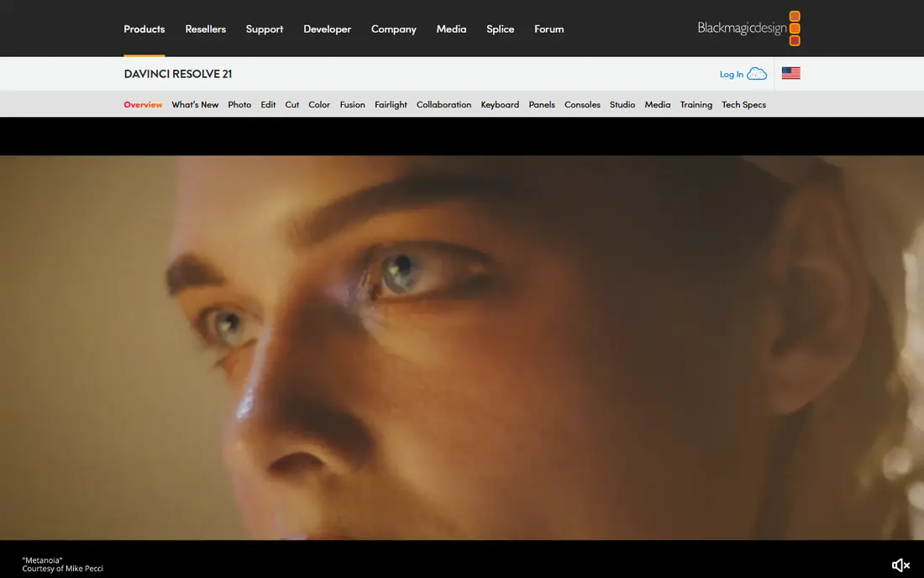Screen dimensions: 924x578
Task: Open the US flag country selector
Action: (790, 73)
